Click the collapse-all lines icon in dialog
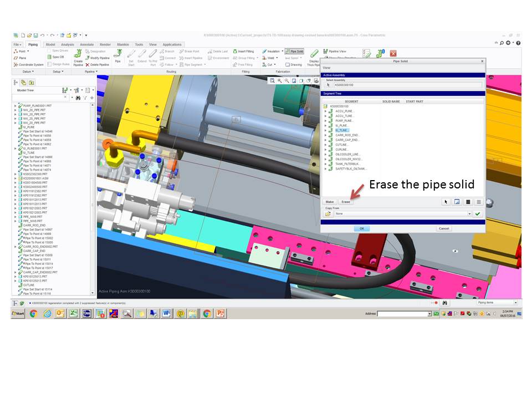532x399 pixels. (x=479, y=202)
